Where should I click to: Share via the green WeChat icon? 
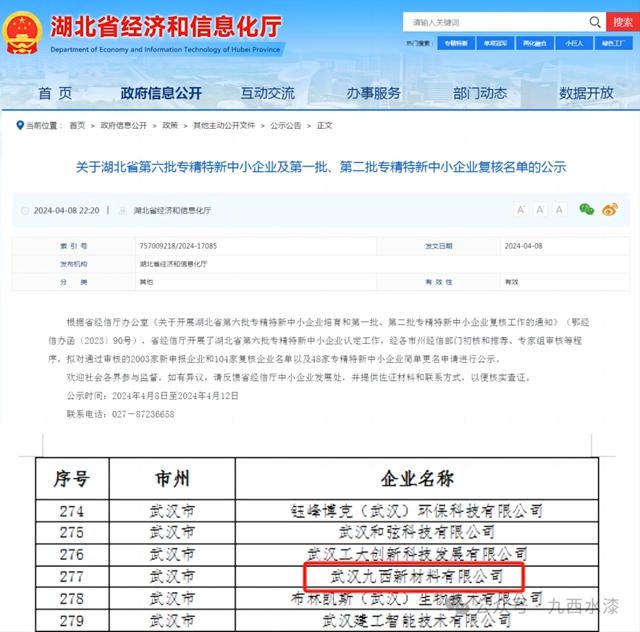pyautogui.click(x=587, y=209)
